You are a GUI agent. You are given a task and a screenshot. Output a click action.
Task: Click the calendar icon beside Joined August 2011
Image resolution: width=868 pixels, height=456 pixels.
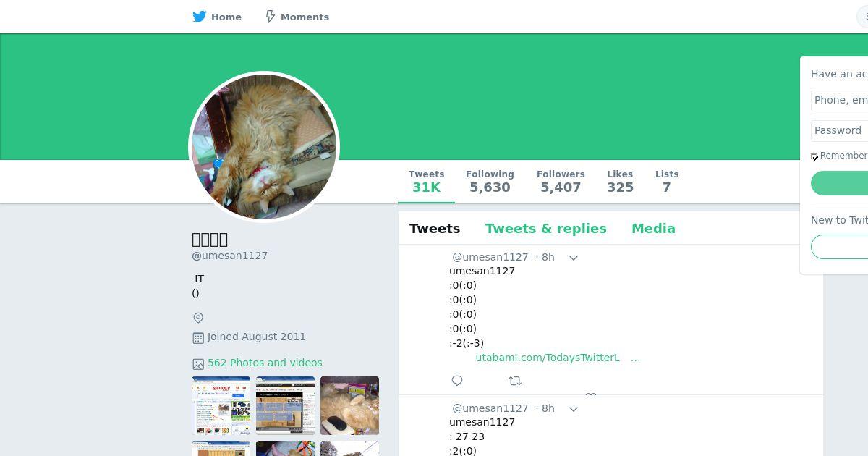pos(198,337)
